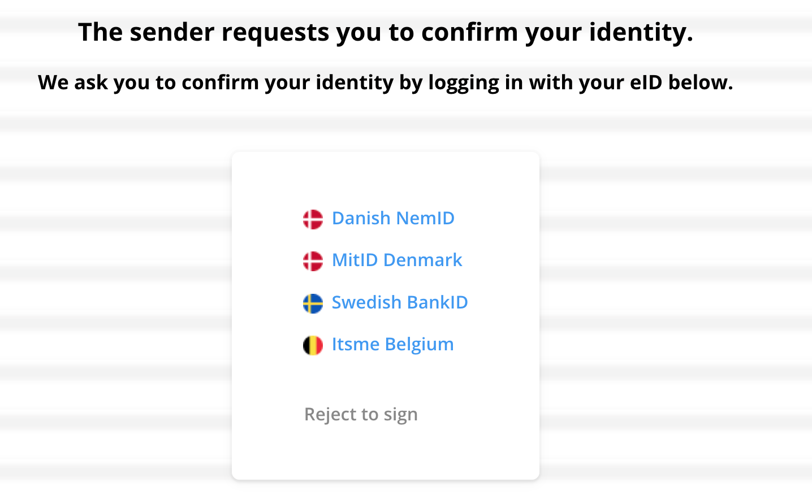Click the subheading starting with We ask you
The width and height of the screenshot is (812, 504).
pos(386,82)
